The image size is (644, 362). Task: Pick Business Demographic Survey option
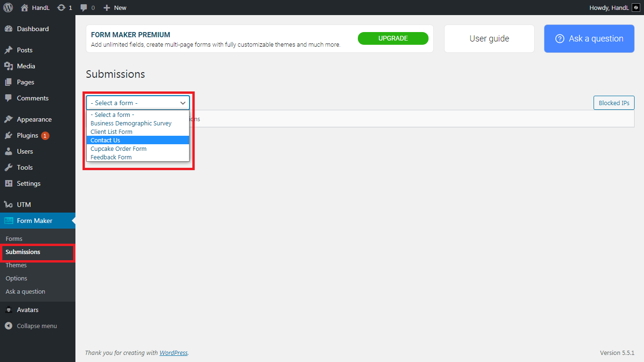pos(131,123)
